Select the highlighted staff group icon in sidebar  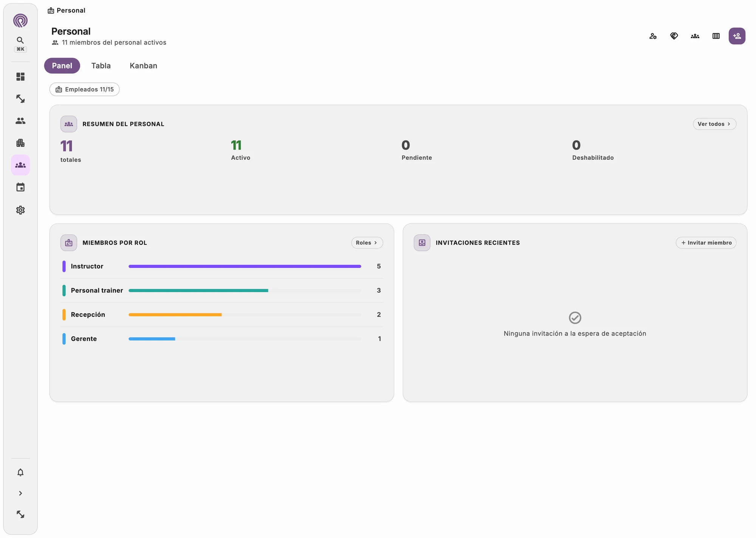click(20, 165)
